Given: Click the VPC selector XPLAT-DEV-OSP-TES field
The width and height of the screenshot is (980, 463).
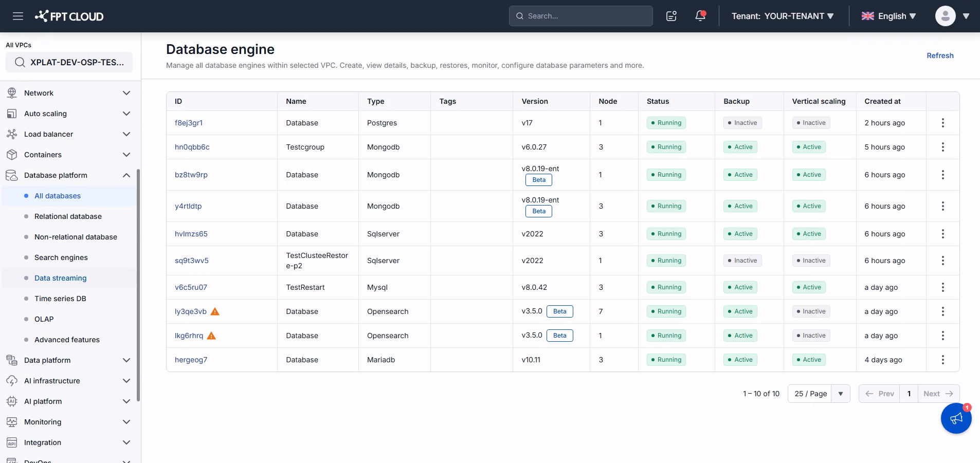Looking at the screenshot, I should [69, 62].
